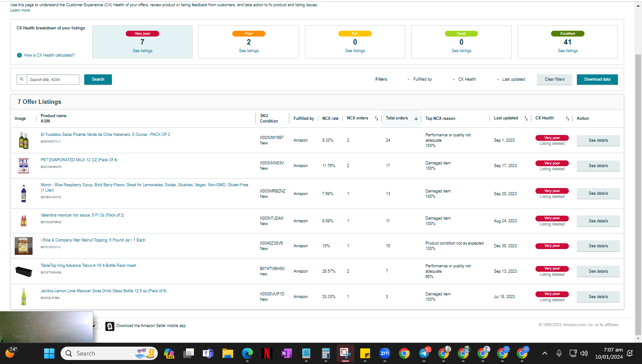Click the Valentina hot sauce thumbnail

click(24, 221)
